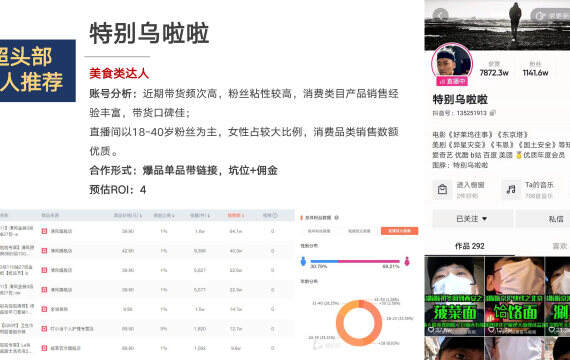This screenshot has width=570, height=360.
Task: Tap the pill button at cover top right
Action: click(x=550, y=16)
